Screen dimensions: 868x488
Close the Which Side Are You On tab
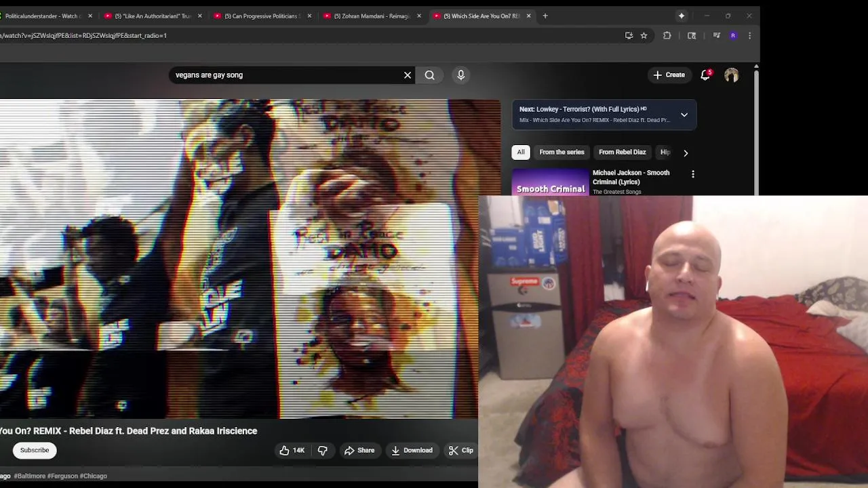coord(528,16)
